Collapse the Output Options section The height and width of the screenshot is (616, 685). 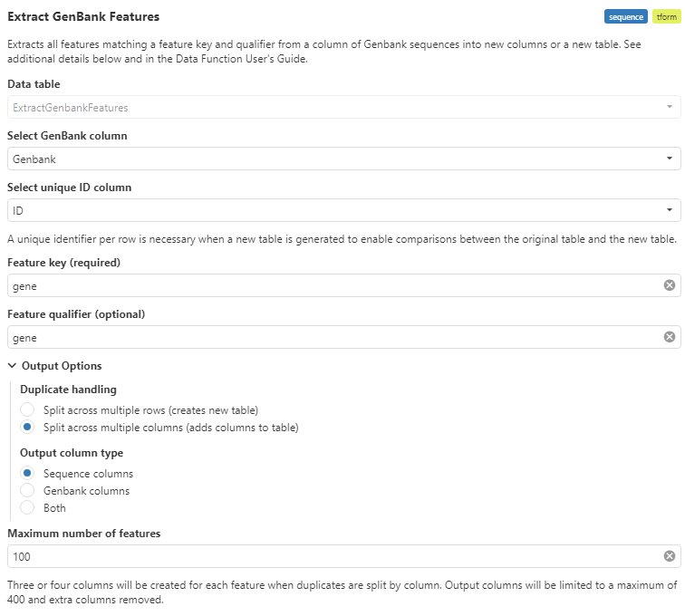[13, 366]
